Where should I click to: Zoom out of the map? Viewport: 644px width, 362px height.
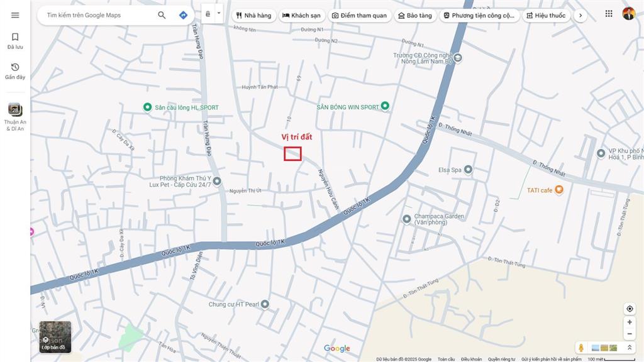point(630,334)
